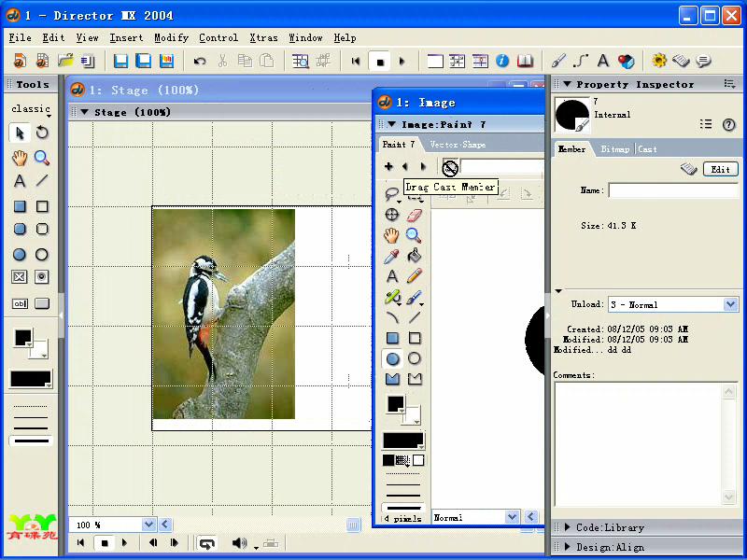This screenshot has height=560, width=747.
Task: Open the Modify menu
Action: [171, 37]
